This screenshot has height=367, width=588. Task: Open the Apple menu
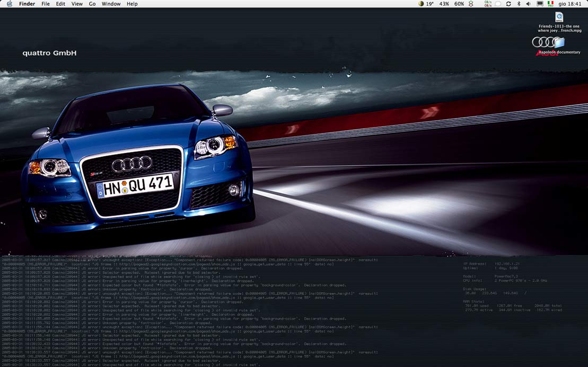[8, 4]
